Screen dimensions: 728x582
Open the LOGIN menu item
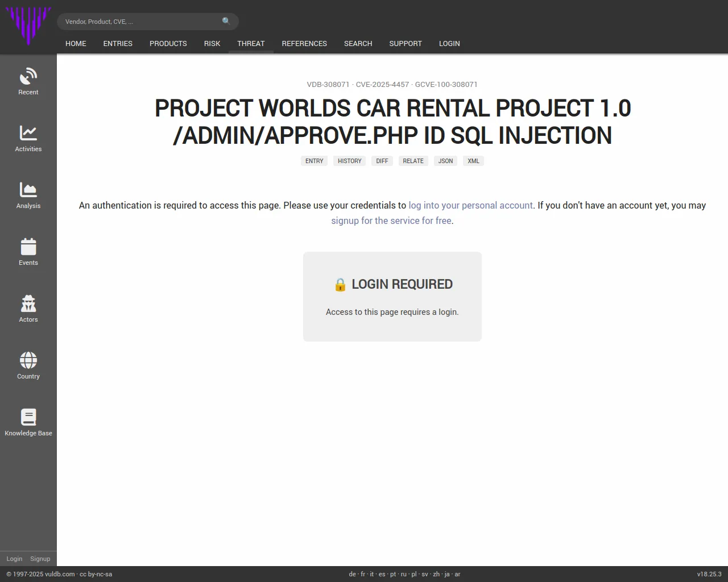pos(449,43)
